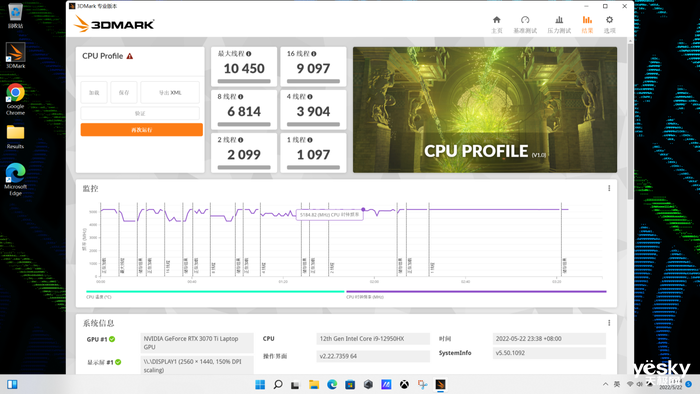
Task: Open the 3DMark Home tab
Action: (496, 24)
